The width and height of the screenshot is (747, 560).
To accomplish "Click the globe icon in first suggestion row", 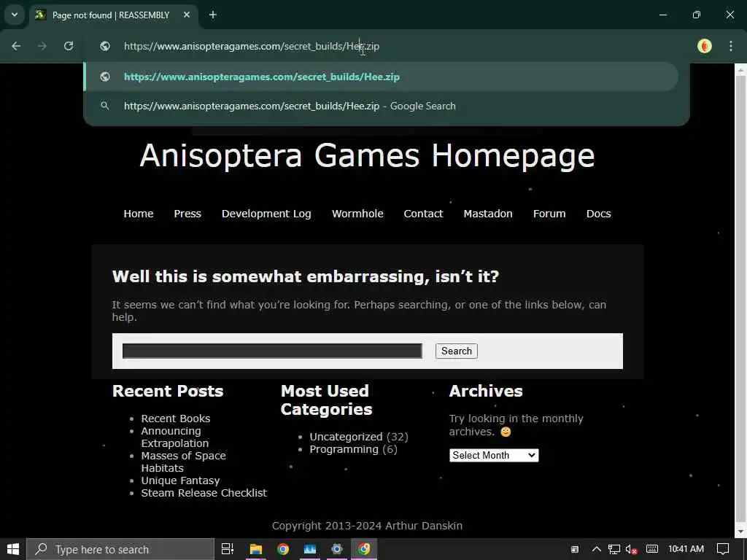I will (x=105, y=77).
